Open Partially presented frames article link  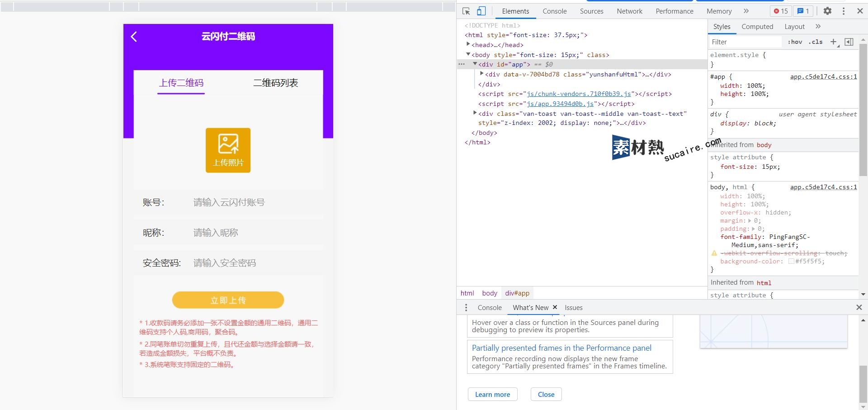click(561, 348)
